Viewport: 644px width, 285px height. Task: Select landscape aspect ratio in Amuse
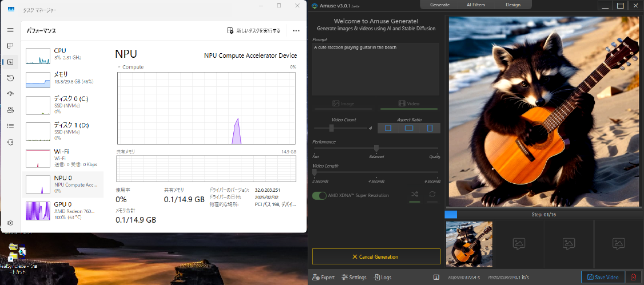point(409,128)
